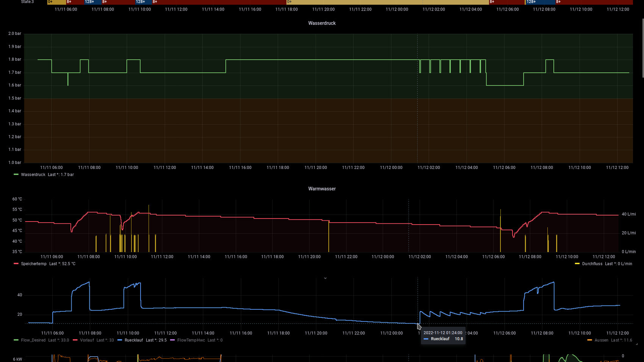
Task: Click the blue Ruecklauf legend color marker
Action: pos(120,340)
